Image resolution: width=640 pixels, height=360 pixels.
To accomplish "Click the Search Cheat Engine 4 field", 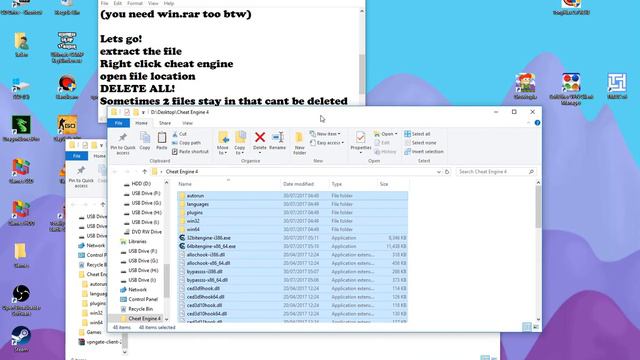I will (495, 172).
